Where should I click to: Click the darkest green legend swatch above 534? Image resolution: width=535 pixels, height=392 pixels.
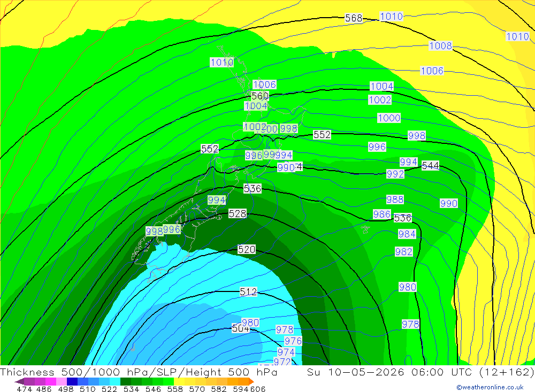click(126, 381)
